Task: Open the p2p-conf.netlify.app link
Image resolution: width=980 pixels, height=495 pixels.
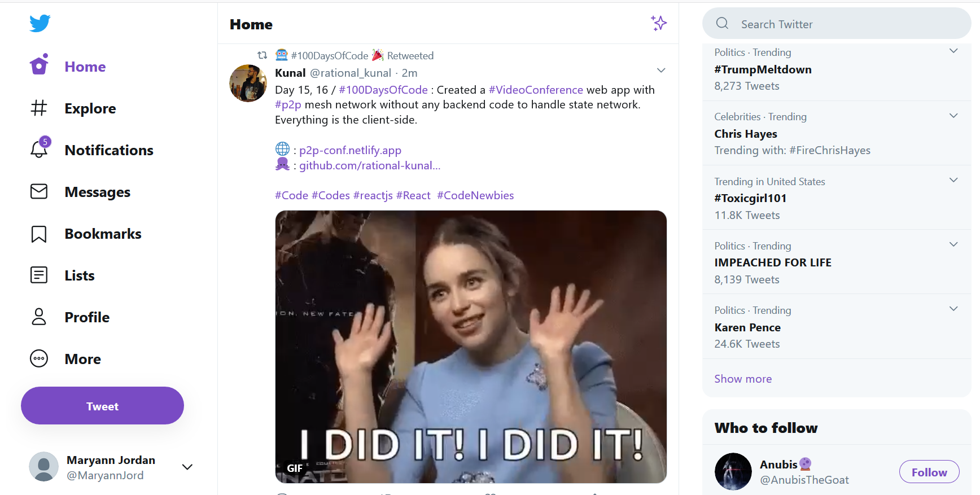Action: (x=350, y=150)
